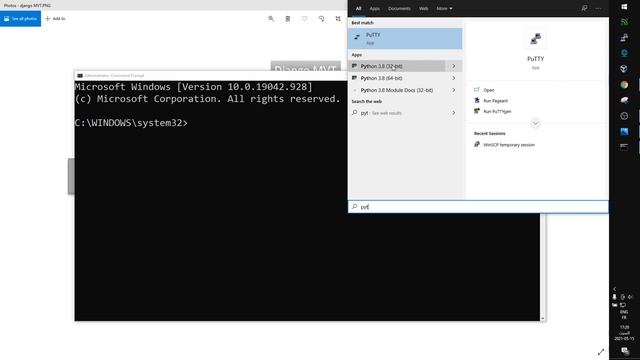Click Run PuTTYgen in the PuTTY preview pane
The image size is (640, 360).
497,111
